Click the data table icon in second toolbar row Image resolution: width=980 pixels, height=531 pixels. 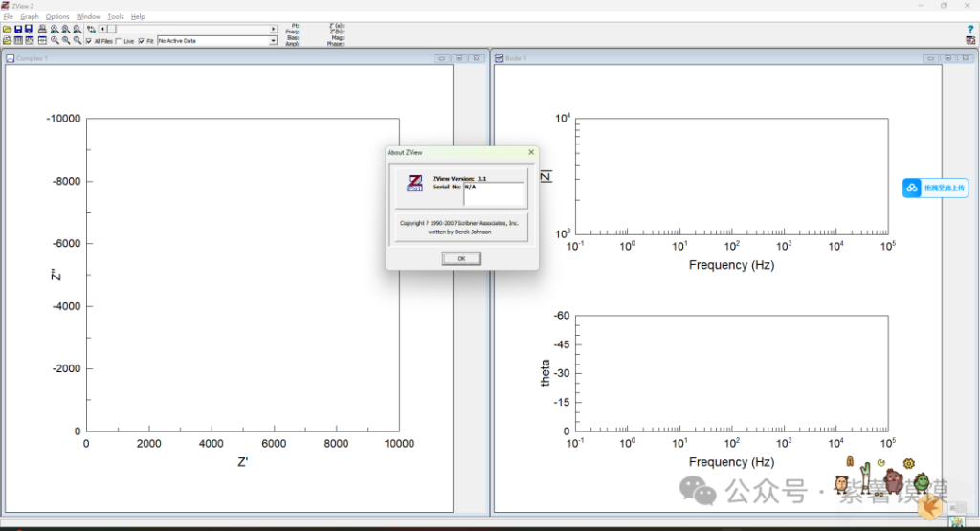pyautogui.click(x=18, y=41)
